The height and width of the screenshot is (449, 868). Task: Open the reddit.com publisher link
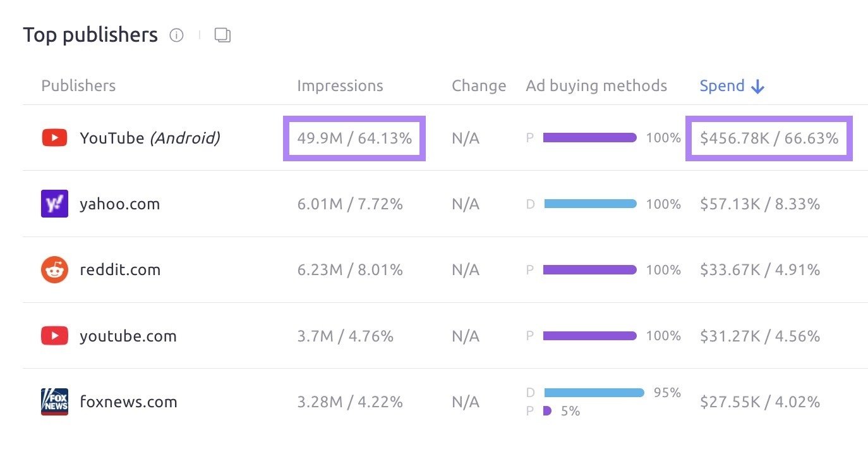pos(120,269)
